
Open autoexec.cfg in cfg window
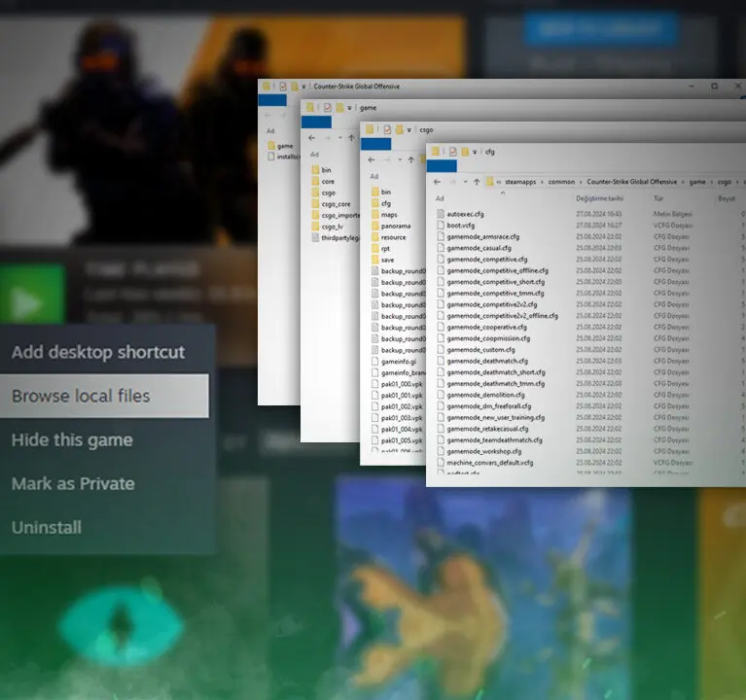[x=460, y=214]
